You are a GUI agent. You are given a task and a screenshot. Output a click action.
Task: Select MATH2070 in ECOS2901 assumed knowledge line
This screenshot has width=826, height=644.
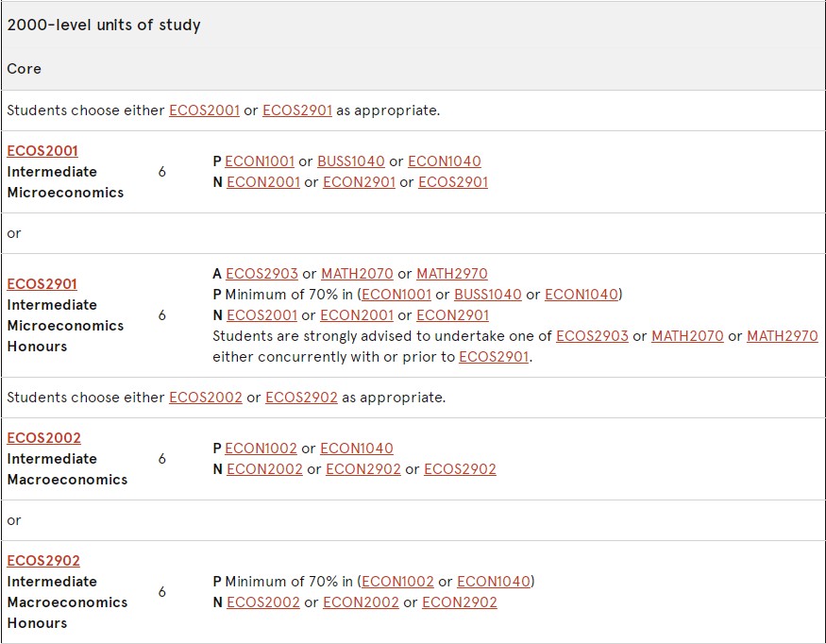(357, 274)
